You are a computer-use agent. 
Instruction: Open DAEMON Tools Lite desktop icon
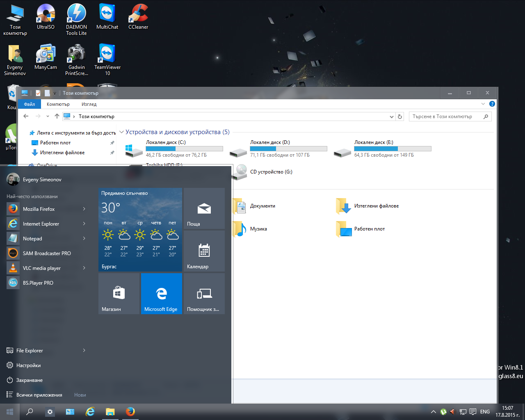coord(76,19)
